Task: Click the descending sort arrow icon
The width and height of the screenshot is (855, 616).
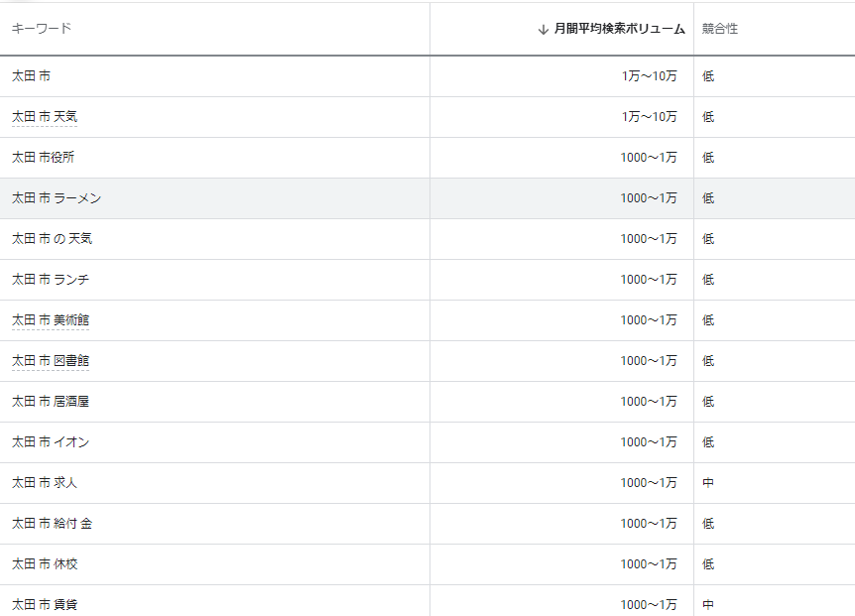Action: (539, 30)
